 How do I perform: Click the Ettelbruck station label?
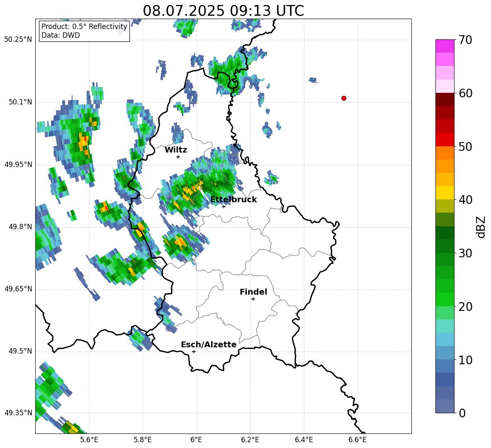[x=233, y=200]
